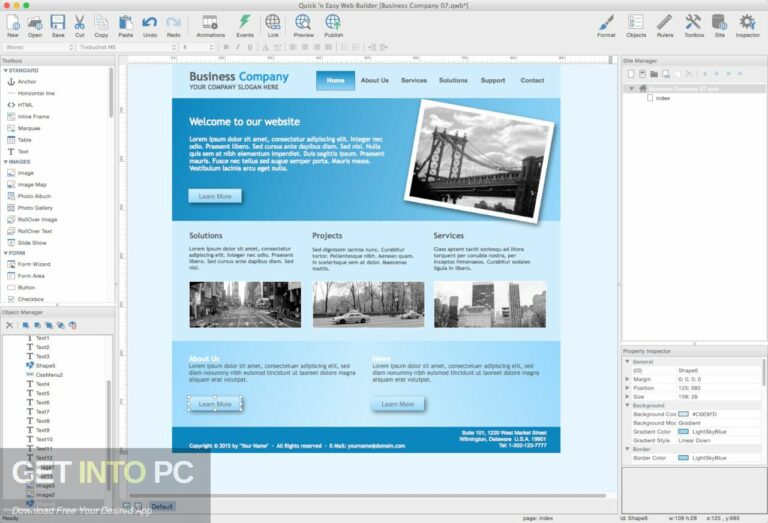Image resolution: width=768 pixels, height=523 pixels.
Task: Select the index page in Site Manager
Action: coord(659,98)
